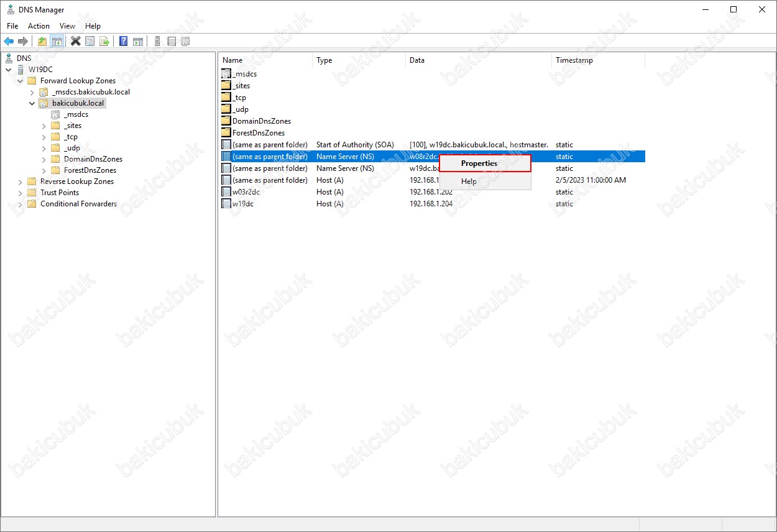This screenshot has width=777, height=532.
Task: Expand the _msdcs.bakicubuk.local zone
Action: 32,92
